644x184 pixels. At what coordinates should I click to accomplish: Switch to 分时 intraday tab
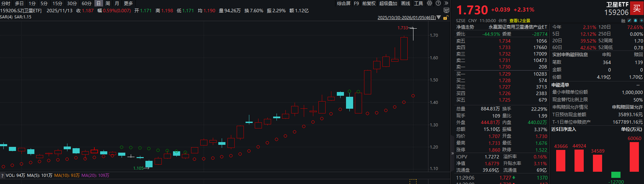coord(6,3)
